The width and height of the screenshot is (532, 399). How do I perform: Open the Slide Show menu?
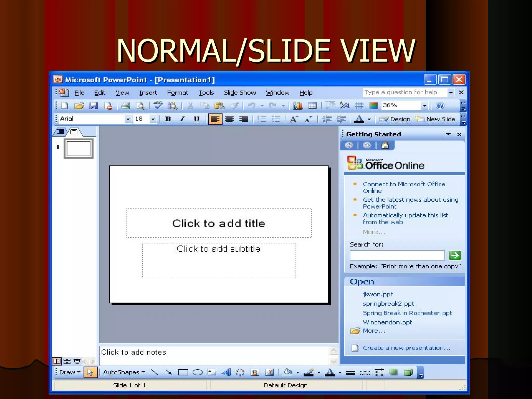[240, 93]
